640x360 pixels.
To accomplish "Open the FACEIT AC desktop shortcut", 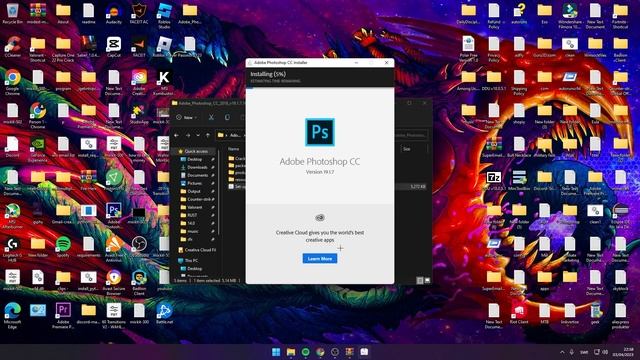I will [139, 13].
